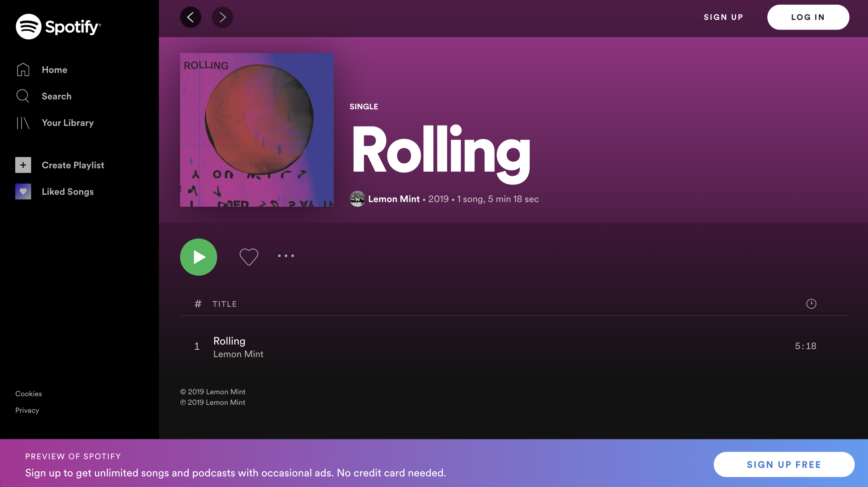
Task: Go back with the left arrow
Action: coord(191,17)
